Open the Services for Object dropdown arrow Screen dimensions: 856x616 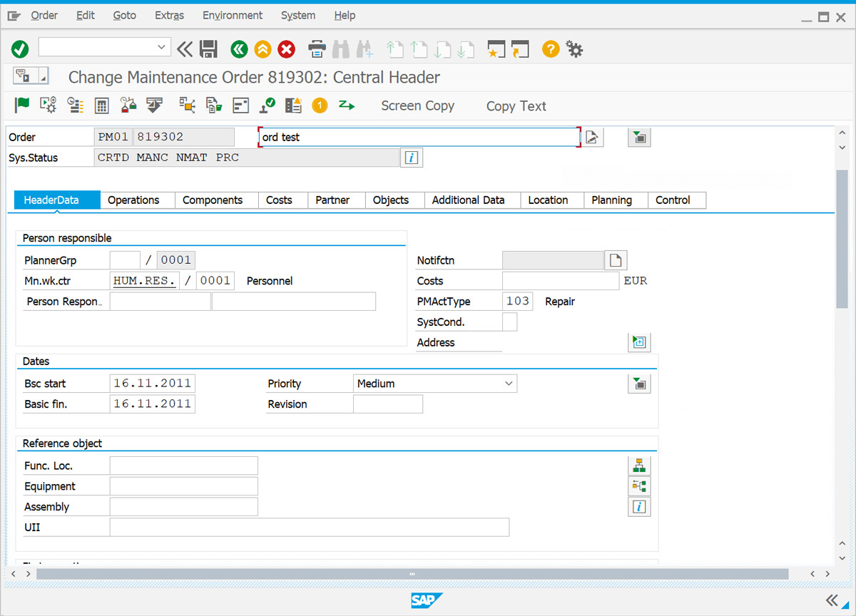pos(43,77)
